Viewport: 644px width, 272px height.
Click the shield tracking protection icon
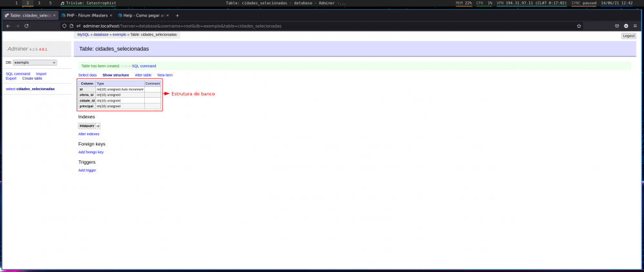64,26
